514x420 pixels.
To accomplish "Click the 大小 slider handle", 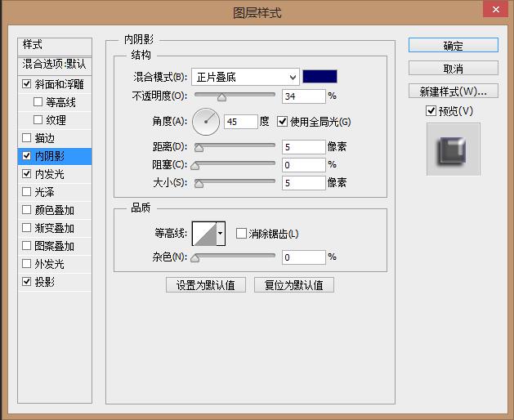I will pyautogui.click(x=199, y=184).
